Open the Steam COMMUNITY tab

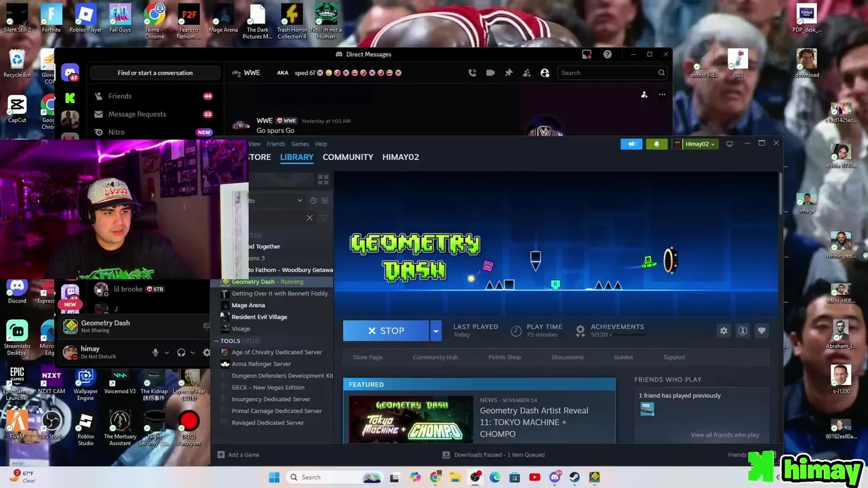point(348,157)
